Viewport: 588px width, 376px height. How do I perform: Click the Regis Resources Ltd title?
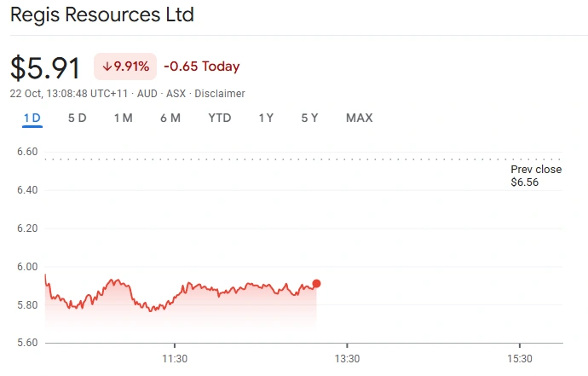[x=101, y=14]
